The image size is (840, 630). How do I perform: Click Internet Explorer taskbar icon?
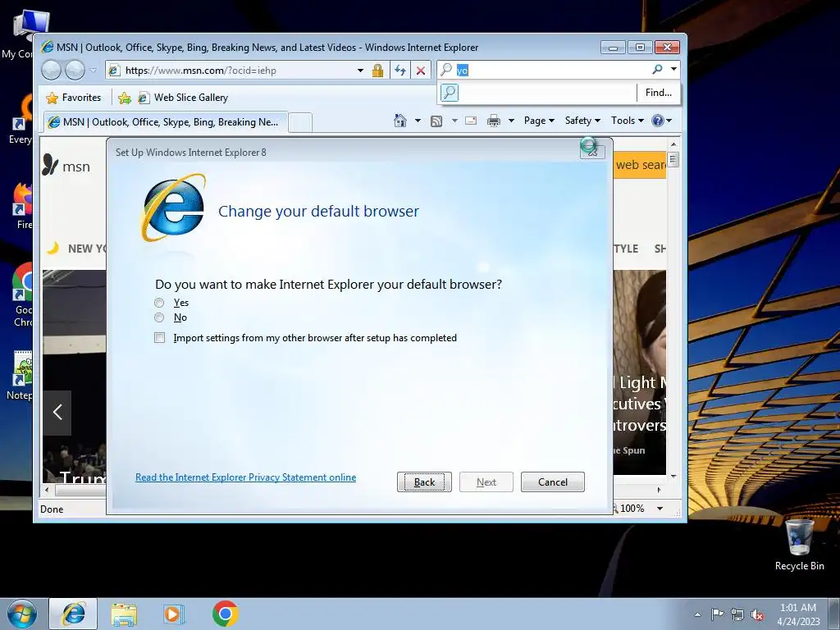pos(73,614)
